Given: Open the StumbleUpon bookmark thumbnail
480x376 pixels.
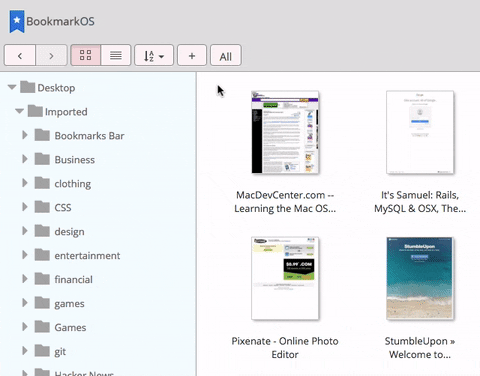Looking at the screenshot, I should [x=420, y=278].
